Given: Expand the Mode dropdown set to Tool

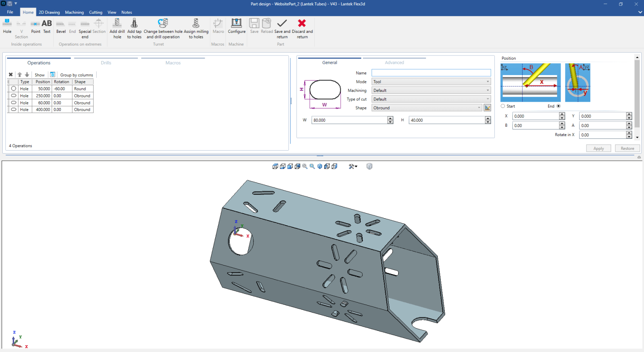Looking at the screenshot, I should pyautogui.click(x=431, y=82).
